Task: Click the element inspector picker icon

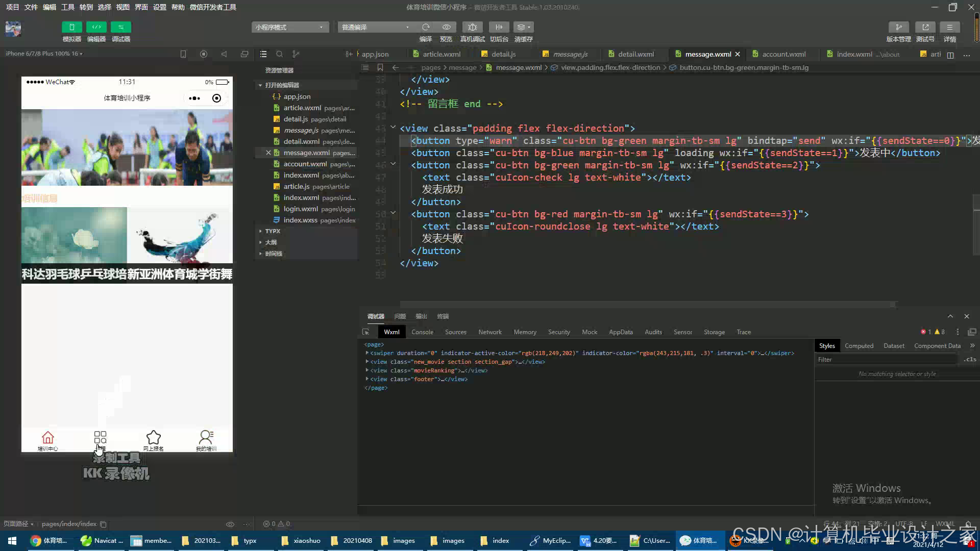Action: pos(365,332)
